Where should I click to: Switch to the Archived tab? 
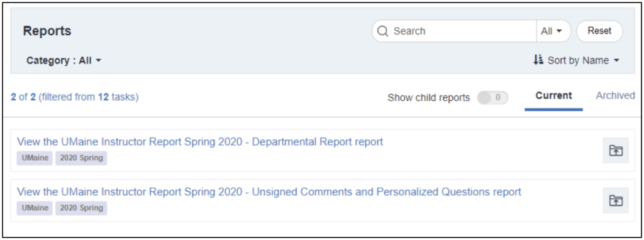click(615, 95)
